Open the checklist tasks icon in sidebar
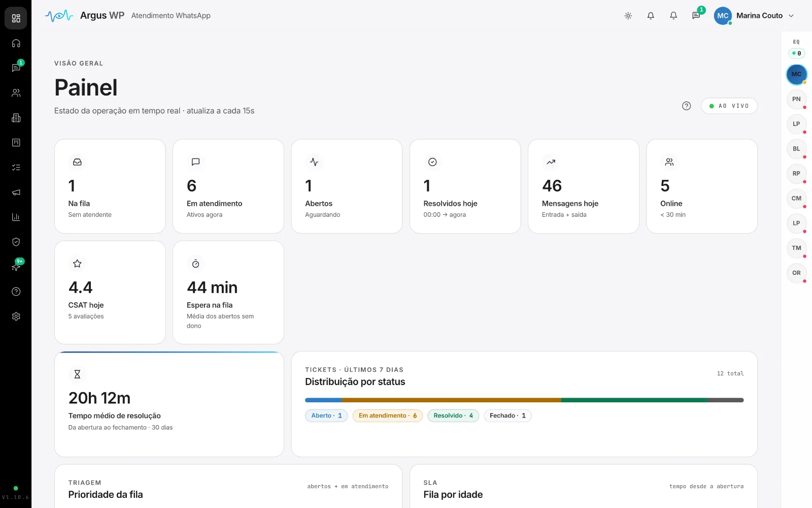 coord(16,167)
